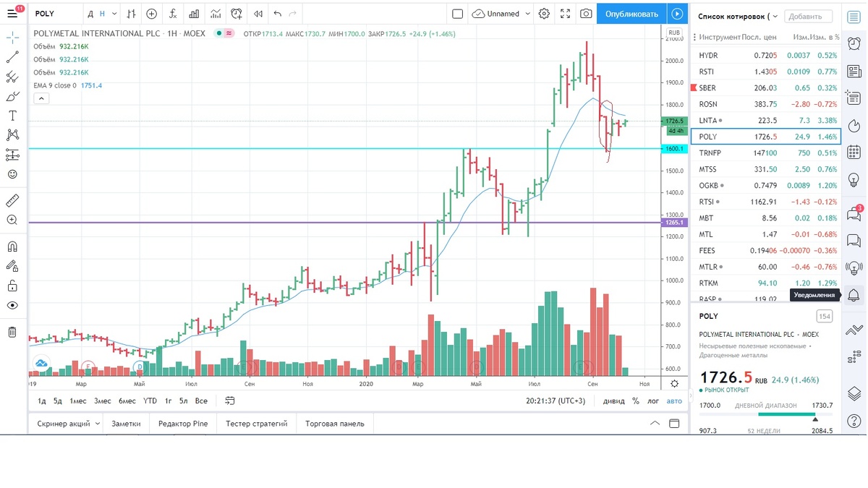This screenshot has height=488, width=868.
Task: Open the 154 ideas count button
Action: pos(824,316)
